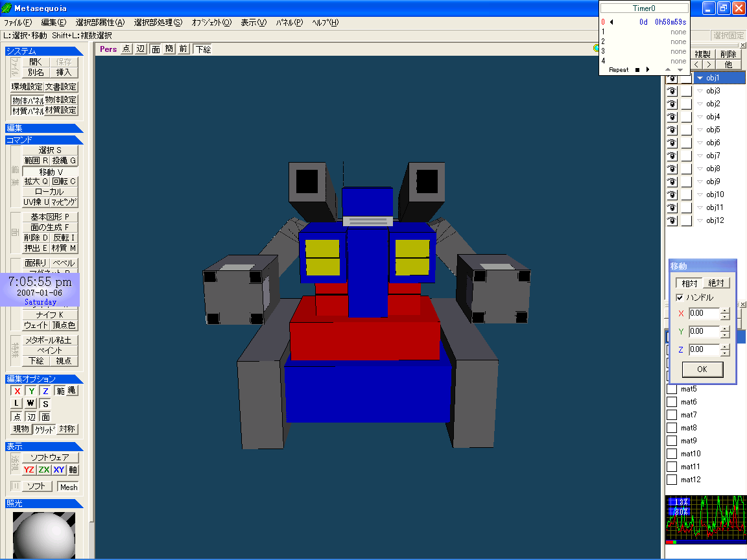This screenshot has height=560, width=747.
Task: Collapse obj5 tree triangle
Action: click(x=700, y=130)
